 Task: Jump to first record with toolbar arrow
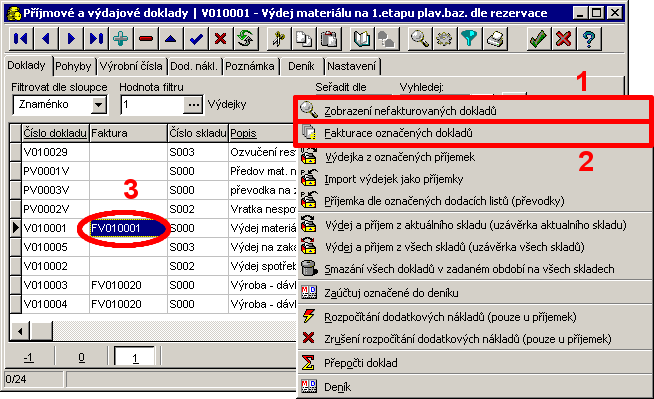(x=20, y=39)
